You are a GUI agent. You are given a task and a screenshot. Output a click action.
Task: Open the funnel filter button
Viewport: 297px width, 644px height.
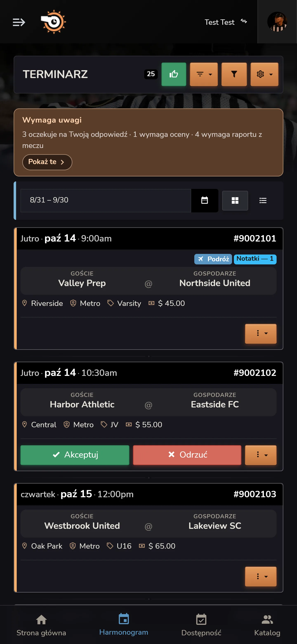pos(234,74)
